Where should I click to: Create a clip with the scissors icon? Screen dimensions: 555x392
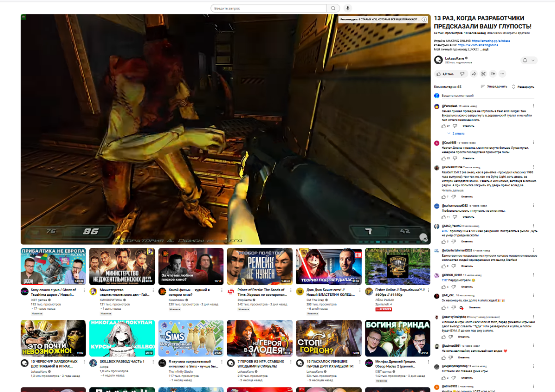click(x=483, y=74)
